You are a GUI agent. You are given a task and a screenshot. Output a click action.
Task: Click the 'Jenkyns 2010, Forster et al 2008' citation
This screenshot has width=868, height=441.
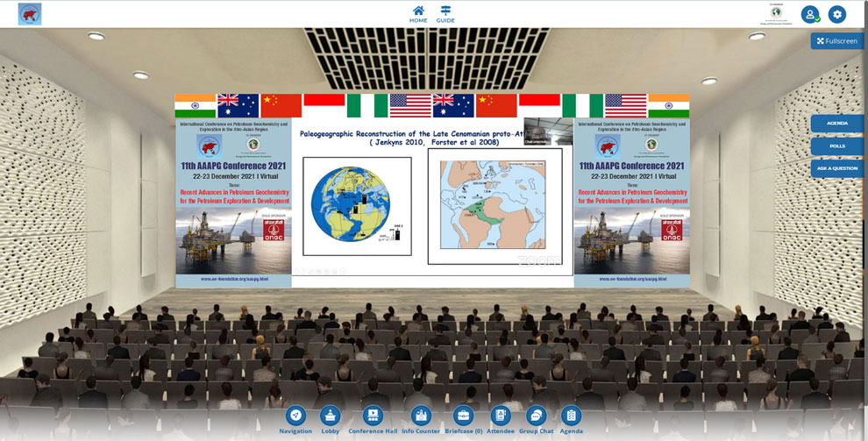coord(435,143)
